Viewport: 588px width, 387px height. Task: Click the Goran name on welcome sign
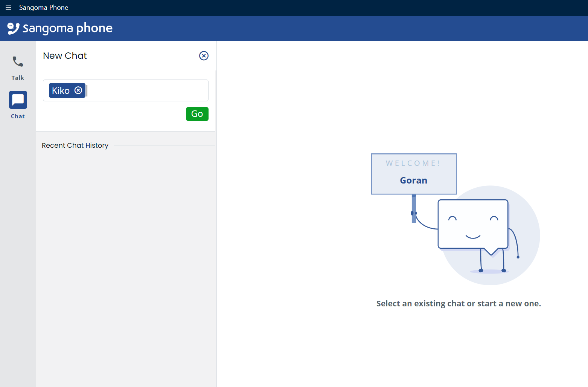pyautogui.click(x=413, y=180)
